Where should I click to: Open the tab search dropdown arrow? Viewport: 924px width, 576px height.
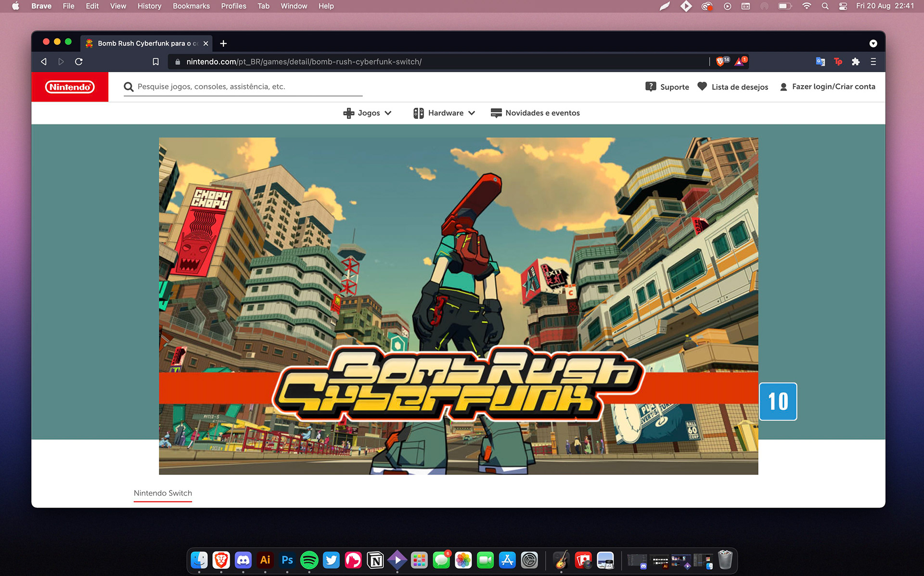click(x=873, y=43)
